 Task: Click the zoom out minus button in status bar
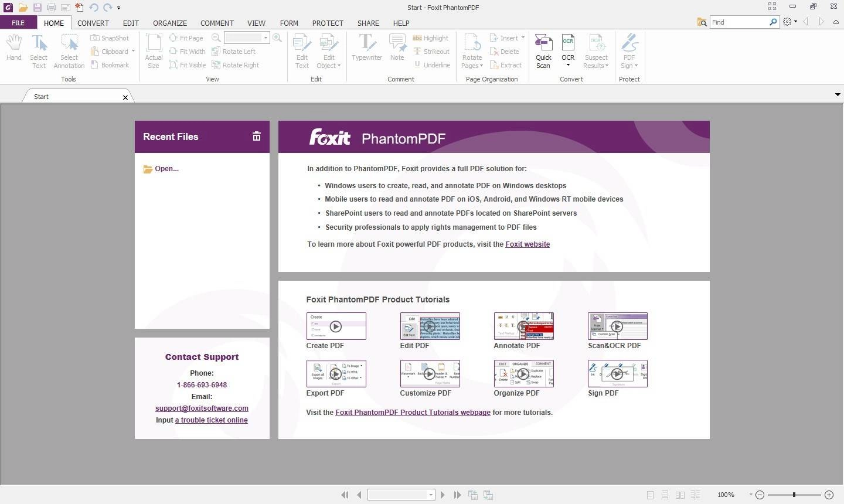(760, 495)
